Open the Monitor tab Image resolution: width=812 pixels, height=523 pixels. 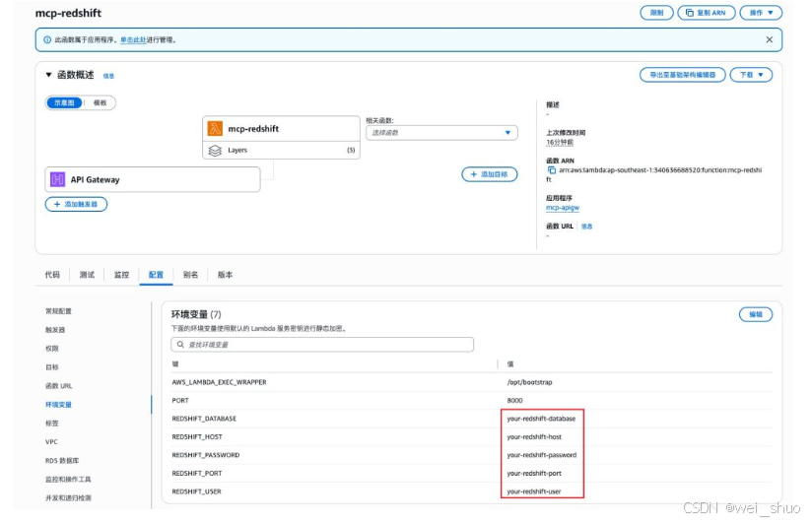point(121,275)
